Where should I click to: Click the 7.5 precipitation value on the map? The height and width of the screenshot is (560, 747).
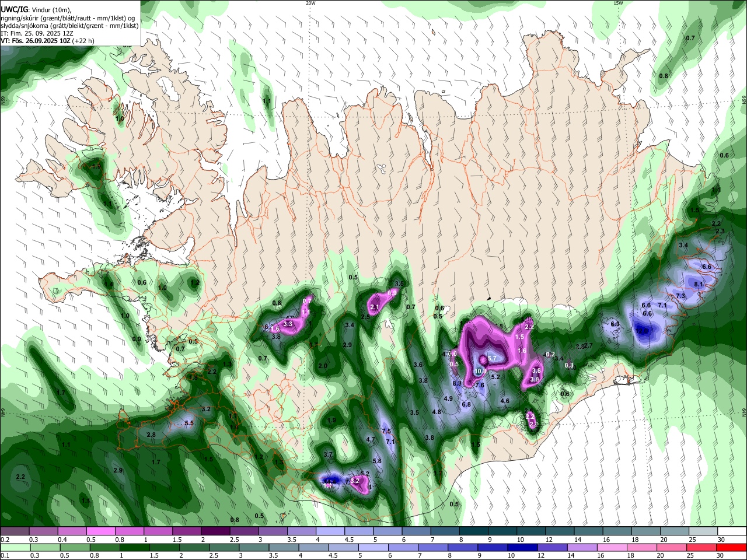pyautogui.click(x=386, y=431)
